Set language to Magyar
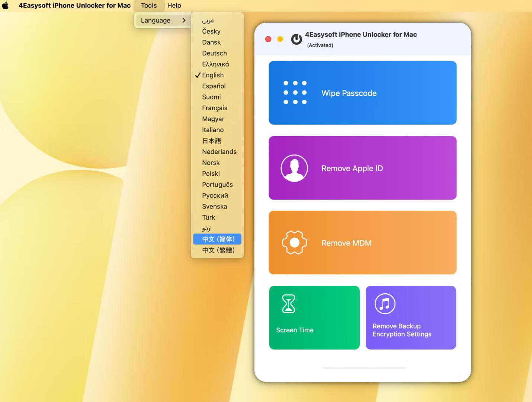 (x=217, y=119)
